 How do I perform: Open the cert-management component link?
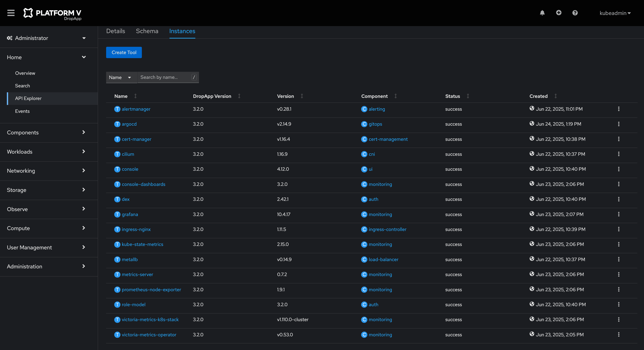click(x=388, y=139)
